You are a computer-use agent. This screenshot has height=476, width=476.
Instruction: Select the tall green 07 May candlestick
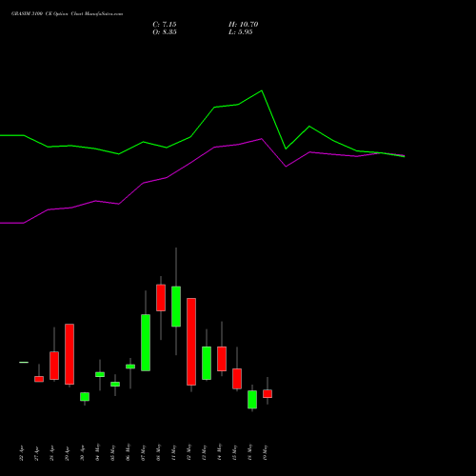(x=146, y=343)
